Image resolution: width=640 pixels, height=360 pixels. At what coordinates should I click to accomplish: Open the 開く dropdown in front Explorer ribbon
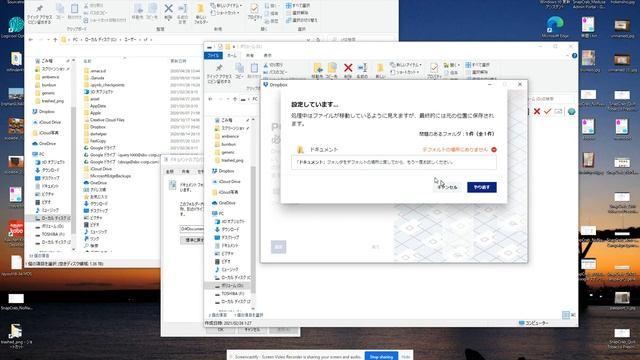[451, 65]
